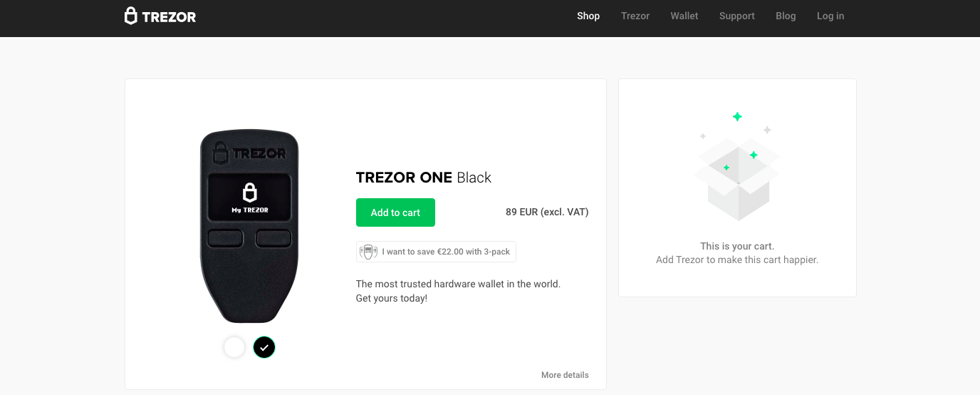Screen dimensions: 980x395
Task: Click Log in
Action: coord(830,16)
